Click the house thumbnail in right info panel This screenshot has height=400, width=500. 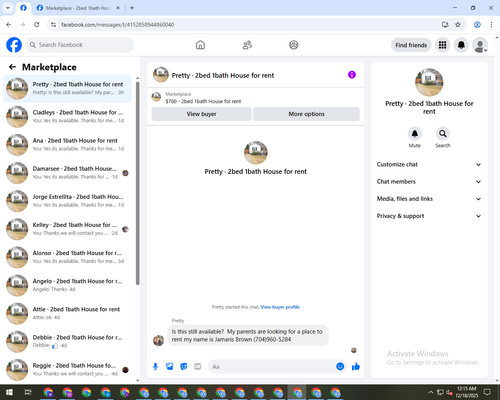429,82
